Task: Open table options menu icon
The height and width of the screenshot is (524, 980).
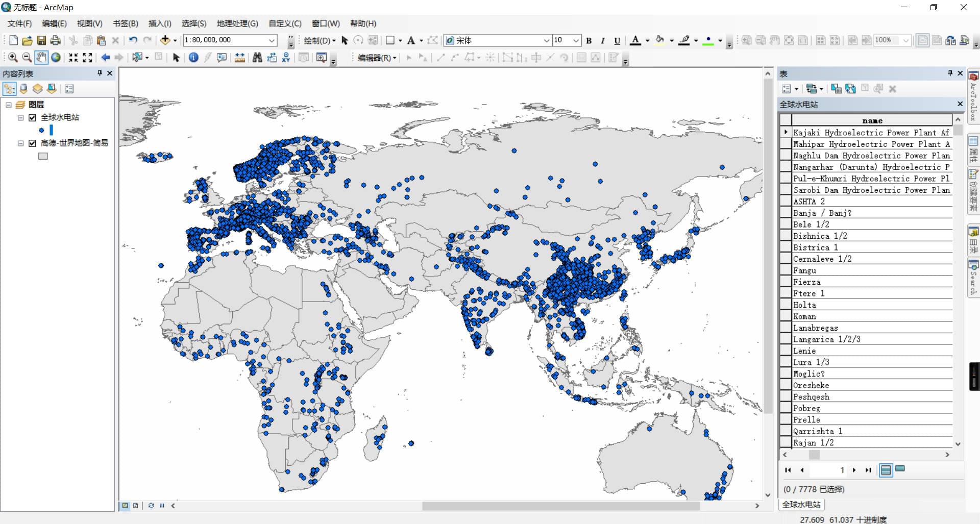Action: coord(789,89)
